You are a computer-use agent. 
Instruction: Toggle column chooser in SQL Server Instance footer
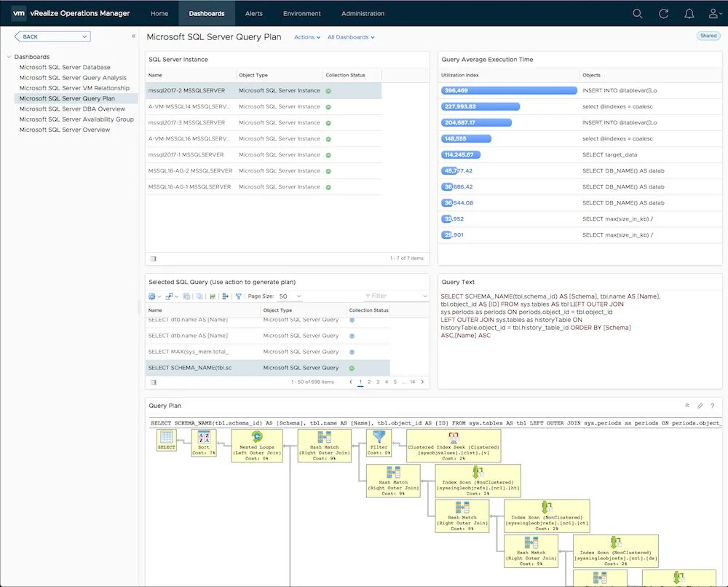pos(154,259)
